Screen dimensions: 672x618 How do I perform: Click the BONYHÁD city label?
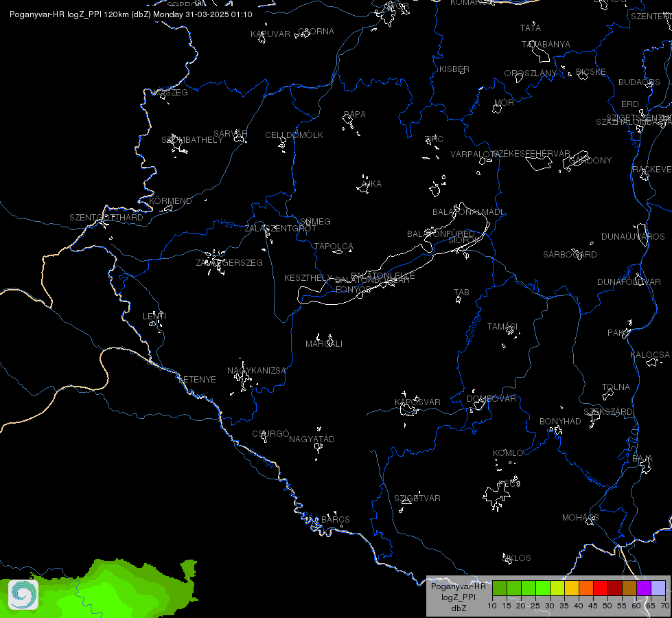point(560,422)
